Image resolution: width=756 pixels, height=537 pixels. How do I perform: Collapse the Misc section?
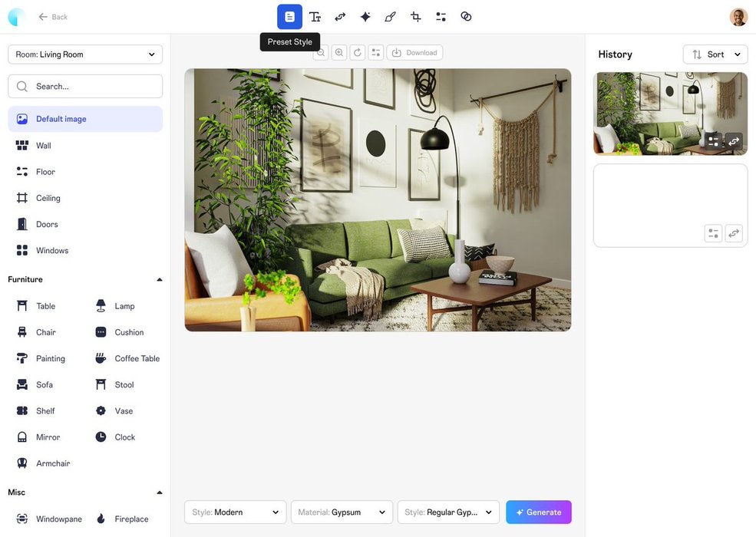(160, 493)
